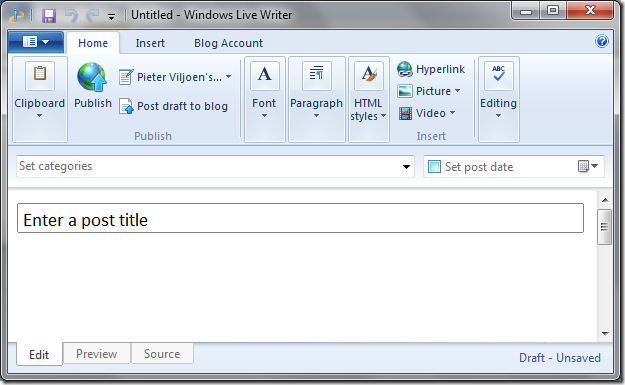The width and height of the screenshot is (625, 385).
Task: Click the HTML styles icon
Action: pyautogui.click(x=369, y=75)
